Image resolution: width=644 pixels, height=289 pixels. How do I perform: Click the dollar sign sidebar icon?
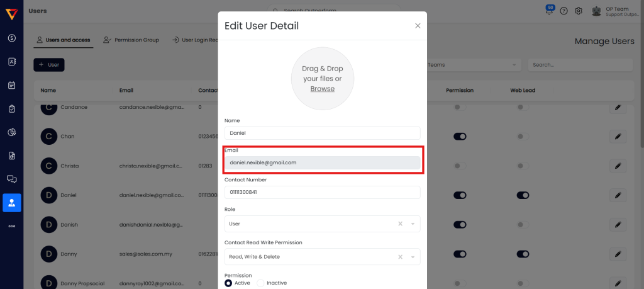point(11,38)
